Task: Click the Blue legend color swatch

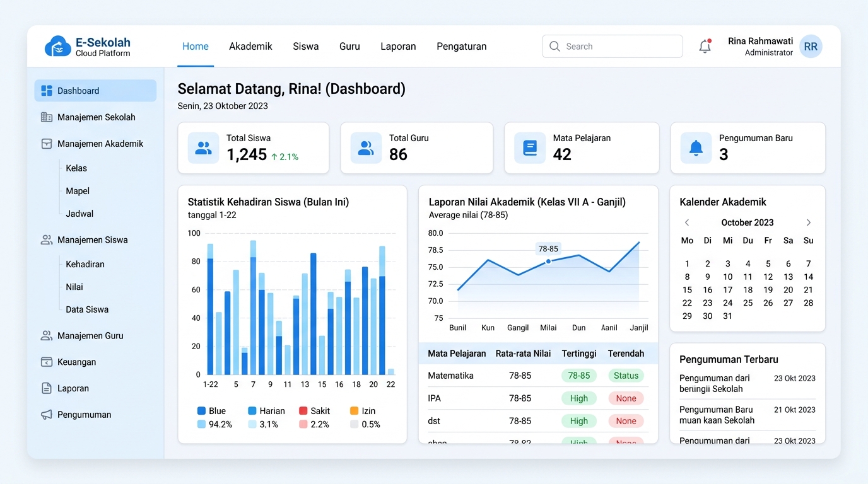Action: point(202,411)
